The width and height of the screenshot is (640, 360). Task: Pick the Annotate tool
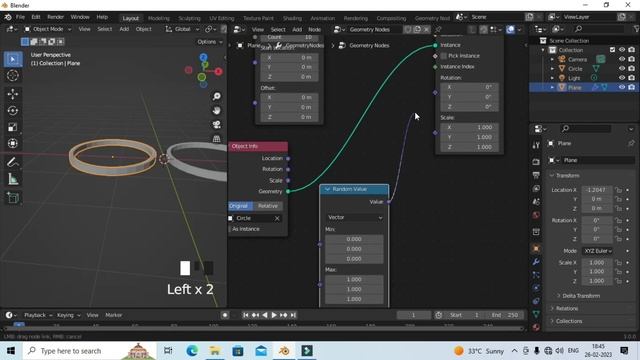(13, 162)
